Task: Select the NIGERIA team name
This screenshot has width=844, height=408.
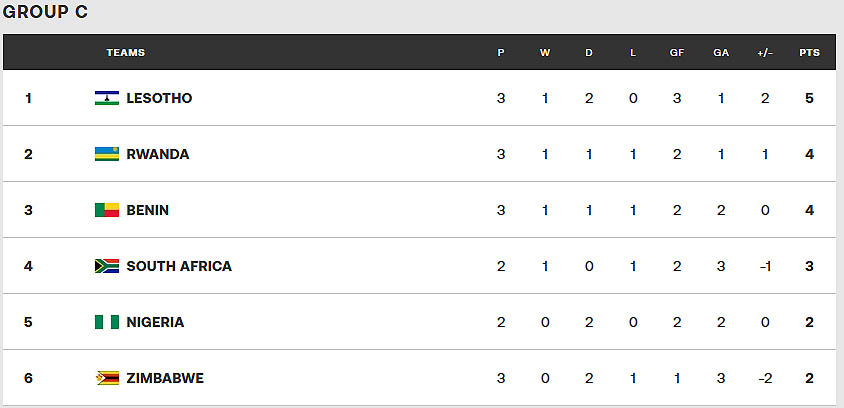Action: pos(155,322)
